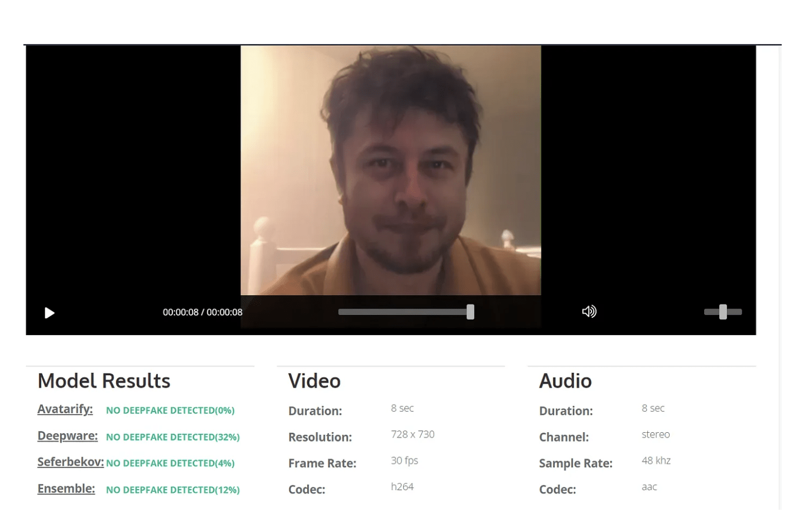The width and height of the screenshot is (804, 532).
Task: Click the Audio section heading
Action: pos(565,381)
